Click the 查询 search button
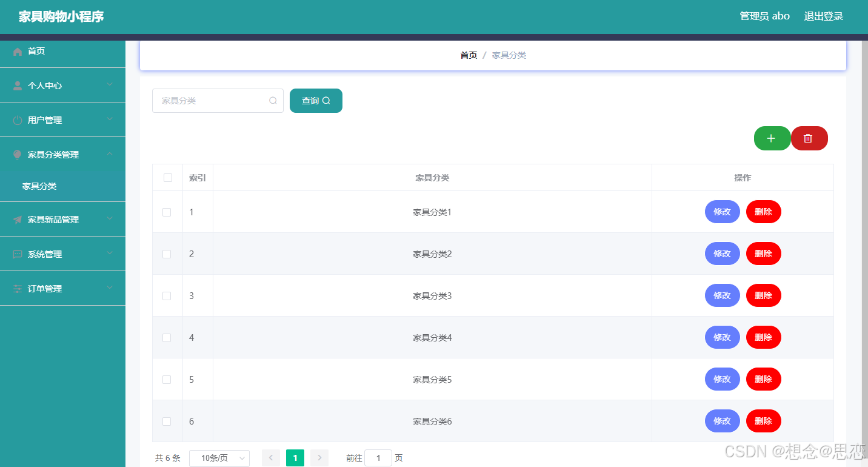Image resolution: width=868 pixels, height=467 pixels. (x=316, y=101)
